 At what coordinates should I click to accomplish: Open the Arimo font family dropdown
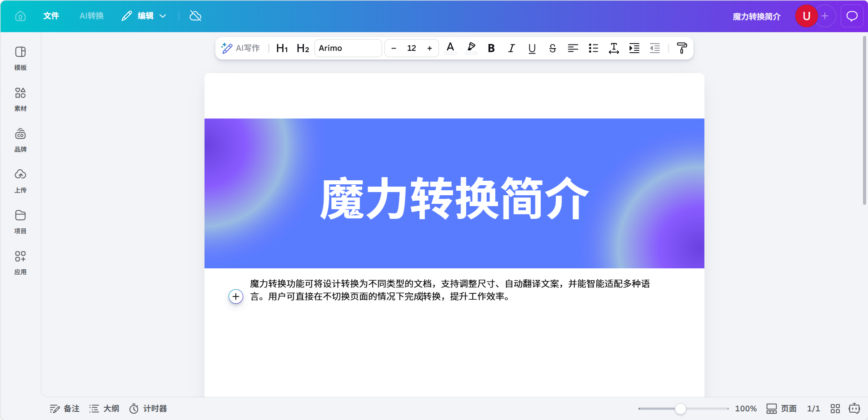[x=348, y=48]
